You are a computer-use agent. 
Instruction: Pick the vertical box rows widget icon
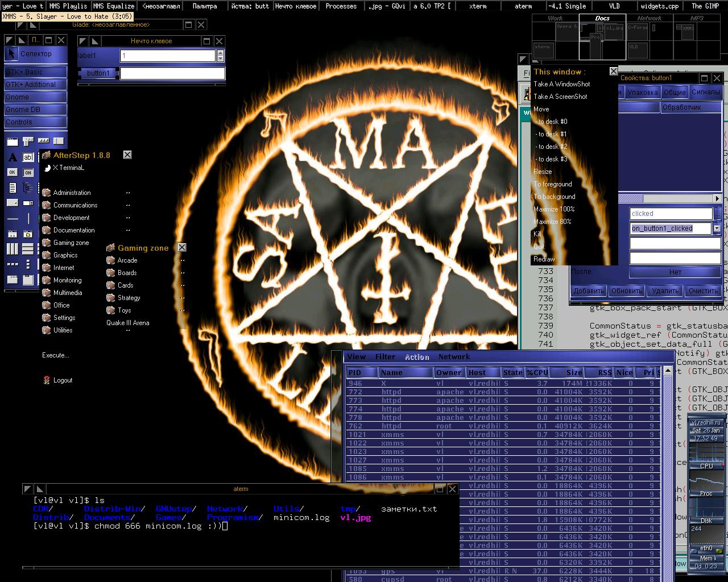point(28,249)
